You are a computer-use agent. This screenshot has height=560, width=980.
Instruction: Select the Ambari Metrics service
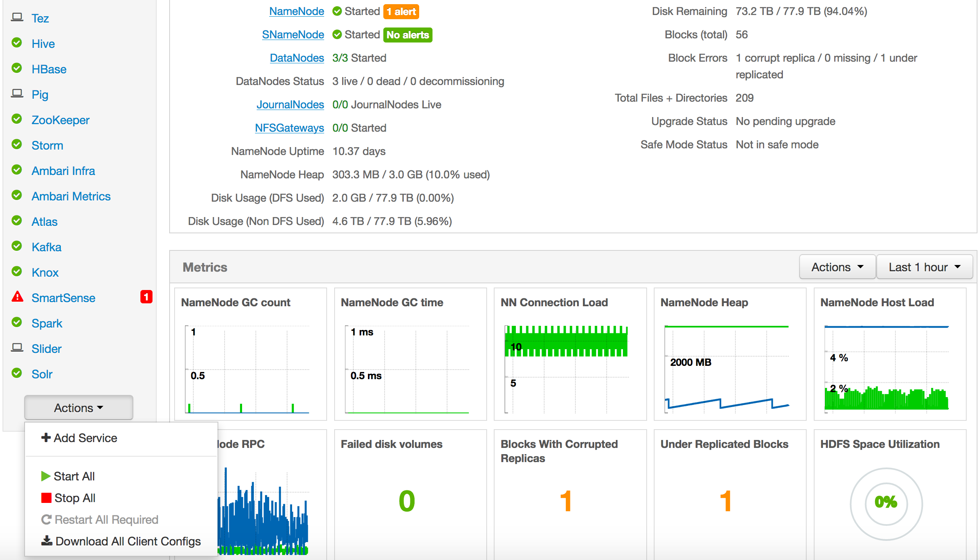[x=71, y=196]
